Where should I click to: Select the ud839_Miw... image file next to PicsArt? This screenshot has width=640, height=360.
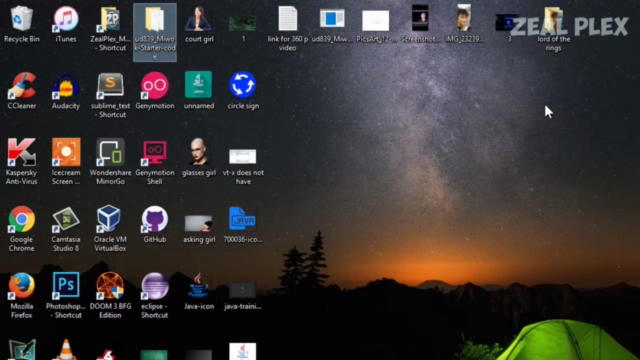coord(332,19)
